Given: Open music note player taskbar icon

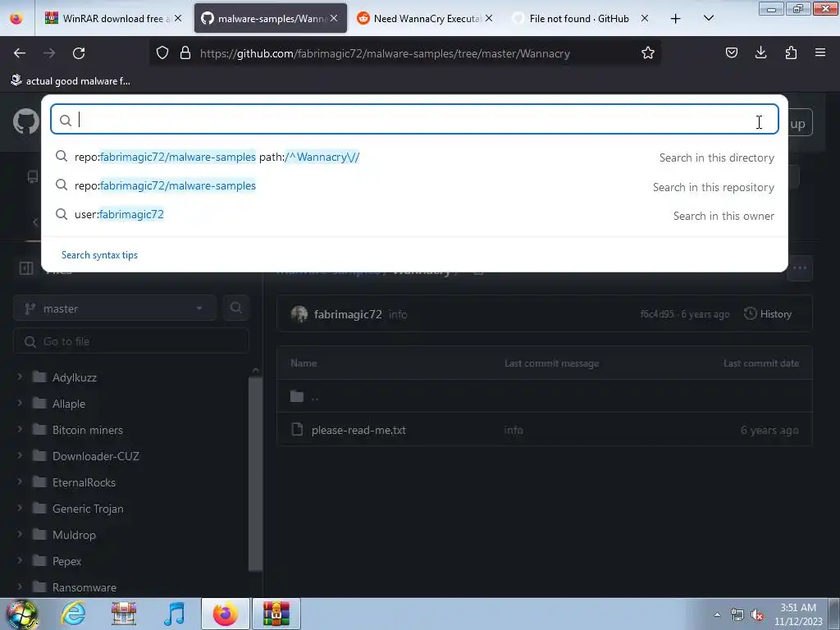Looking at the screenshot, I should pos(174,614).
